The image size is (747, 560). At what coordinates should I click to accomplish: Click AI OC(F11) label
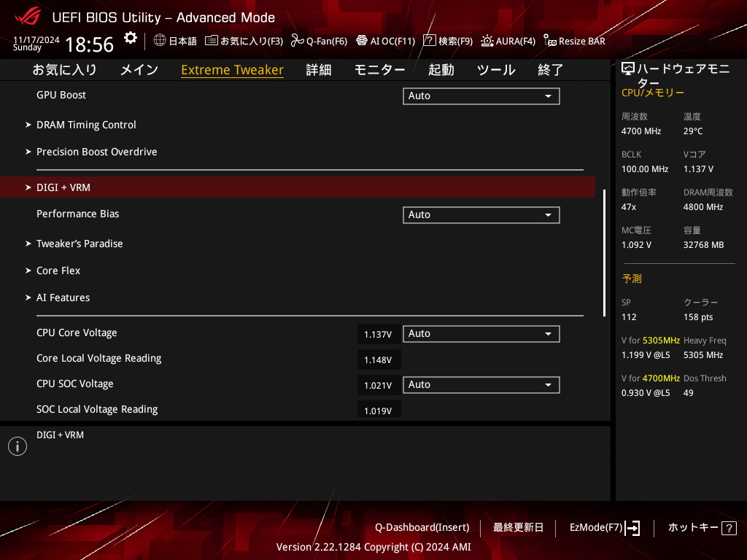point(392,42)
